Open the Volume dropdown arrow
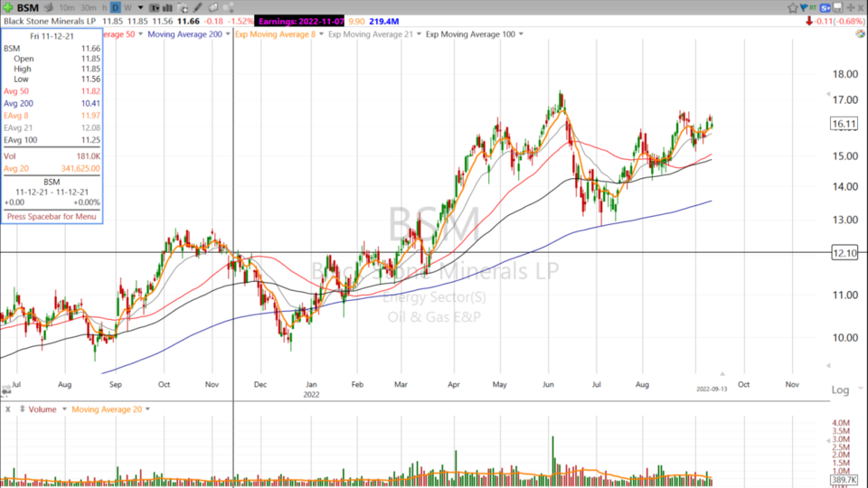Viewport: 868px width, 488px height. pyautogui.click(x=64, y=409)
